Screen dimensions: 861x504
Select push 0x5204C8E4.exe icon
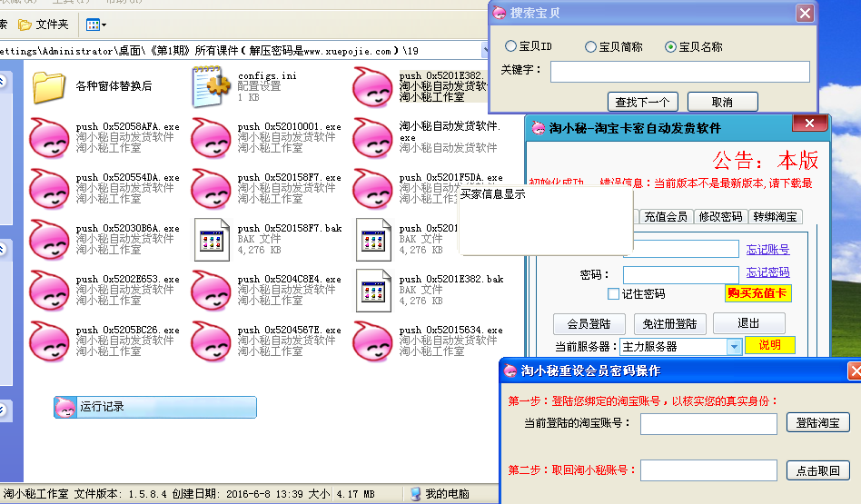[211, 291]
